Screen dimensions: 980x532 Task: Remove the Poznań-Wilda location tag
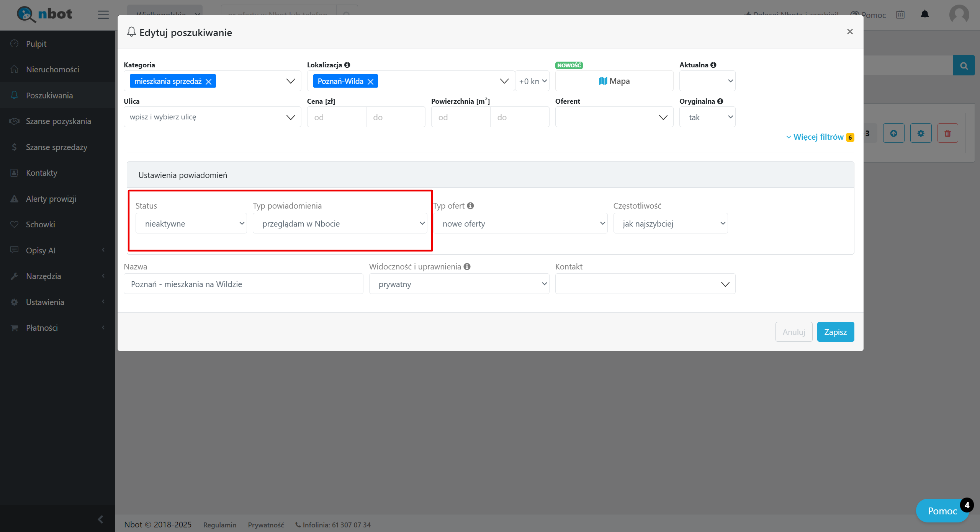coord(370,82)
